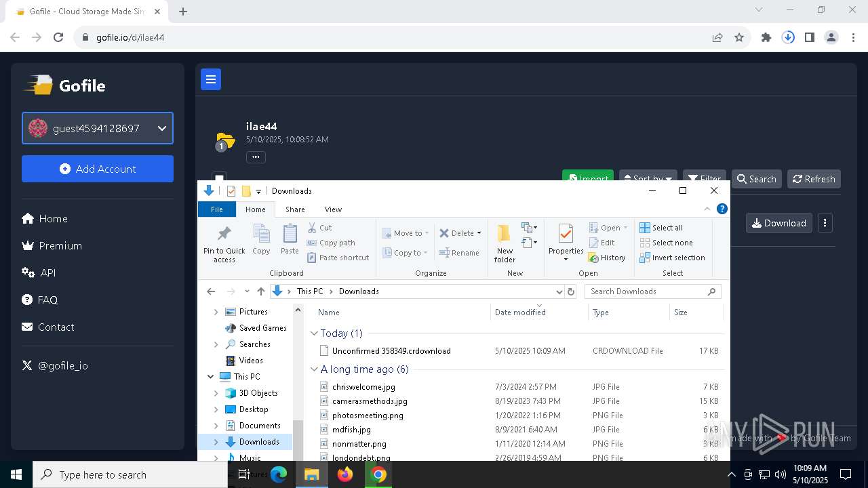The image size is (868, 488).
Task: Click the History button in the Open group
Action: tap(607, 258)
